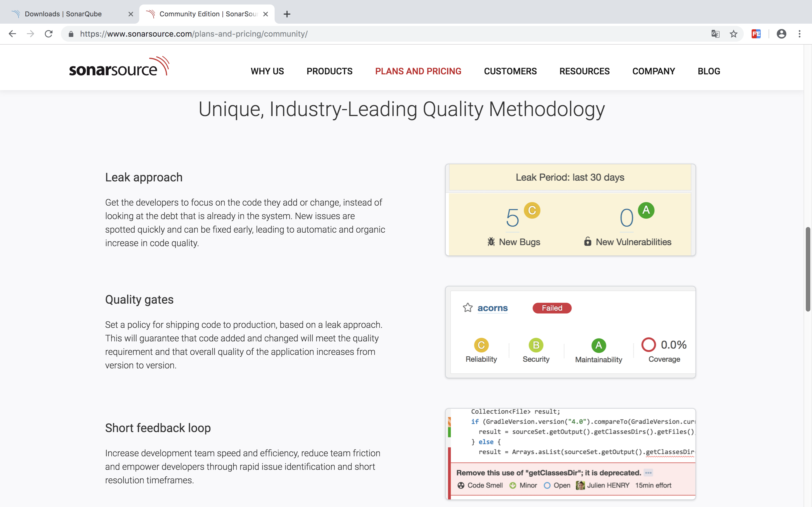Open the Google Translate page icon
This screenshot has height=507, width=812.
(x=715, y=34)
